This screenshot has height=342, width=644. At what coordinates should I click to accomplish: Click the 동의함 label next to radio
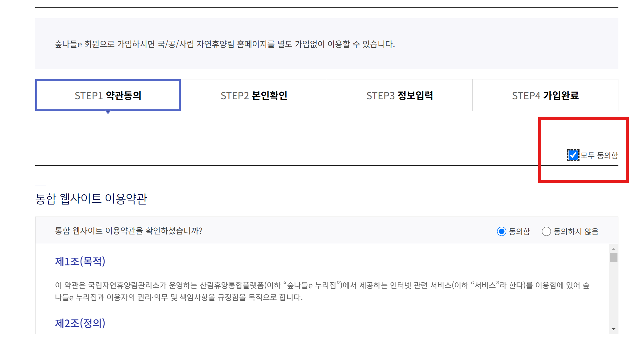519,231
